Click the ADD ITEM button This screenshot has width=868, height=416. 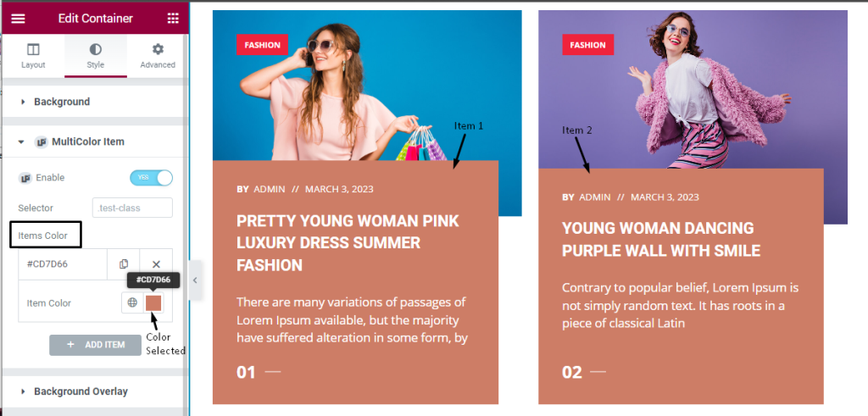pos(95,345)
